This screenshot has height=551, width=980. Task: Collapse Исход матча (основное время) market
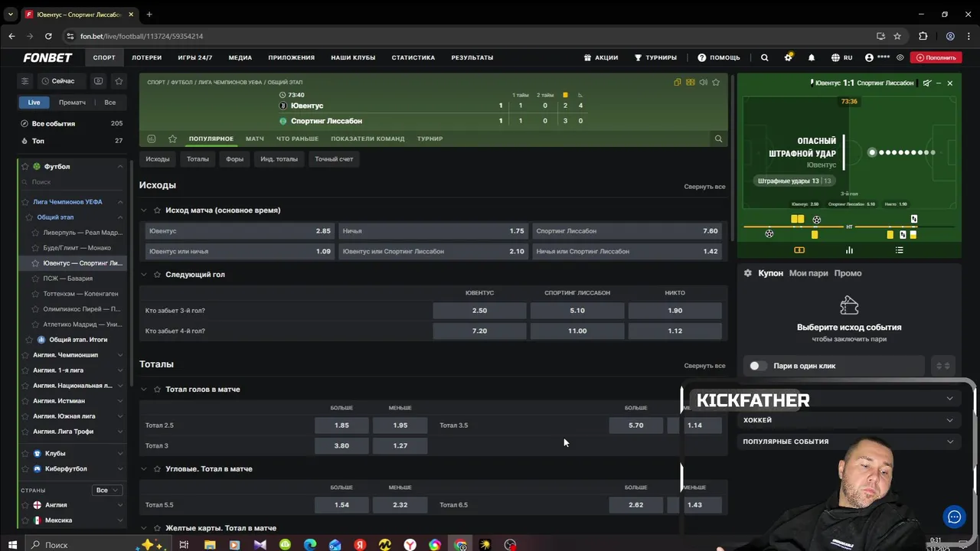[143, 210]
